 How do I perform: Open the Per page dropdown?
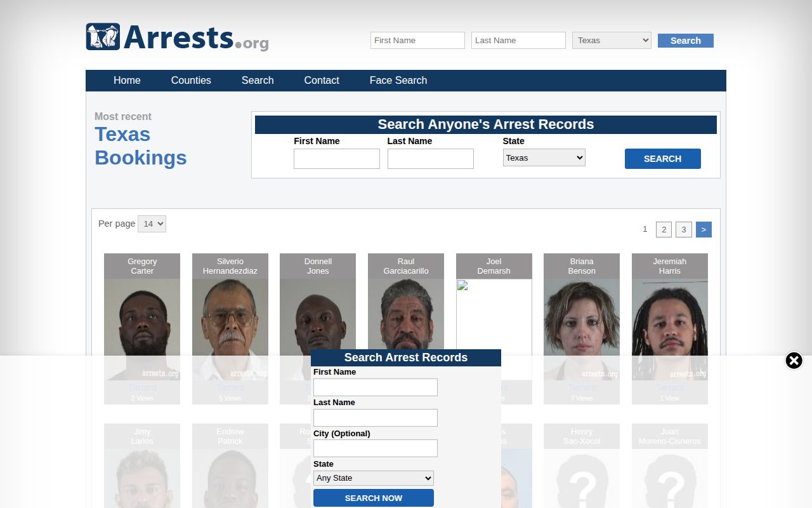[x=152, y=224]
